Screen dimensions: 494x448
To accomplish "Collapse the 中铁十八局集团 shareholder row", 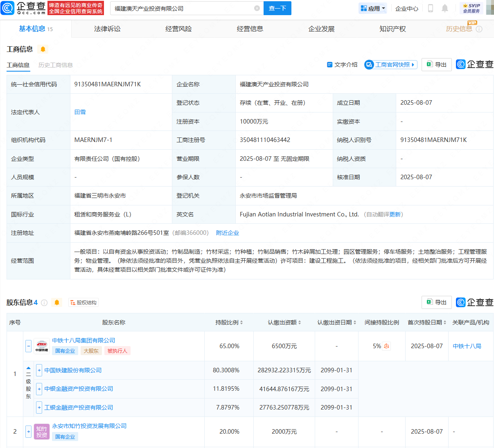I will click(x=28, y=346).
